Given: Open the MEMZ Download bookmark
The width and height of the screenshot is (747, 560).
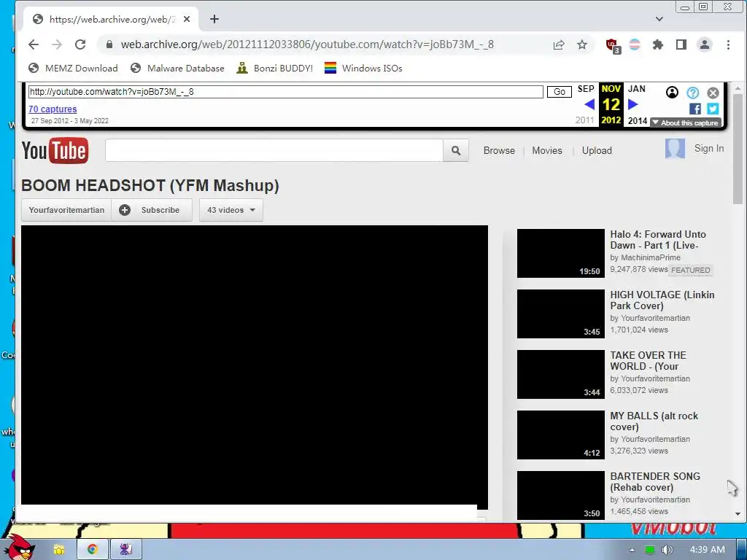Looking at the screenshot, I should (x=73, y=68).
